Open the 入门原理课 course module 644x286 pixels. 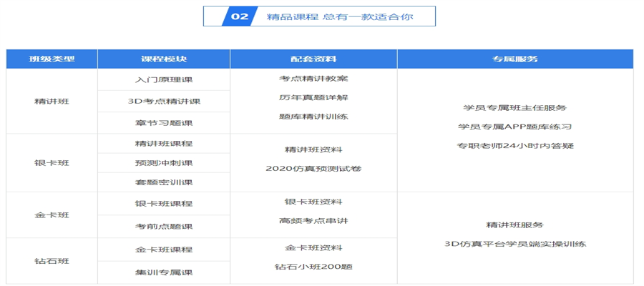164,80
